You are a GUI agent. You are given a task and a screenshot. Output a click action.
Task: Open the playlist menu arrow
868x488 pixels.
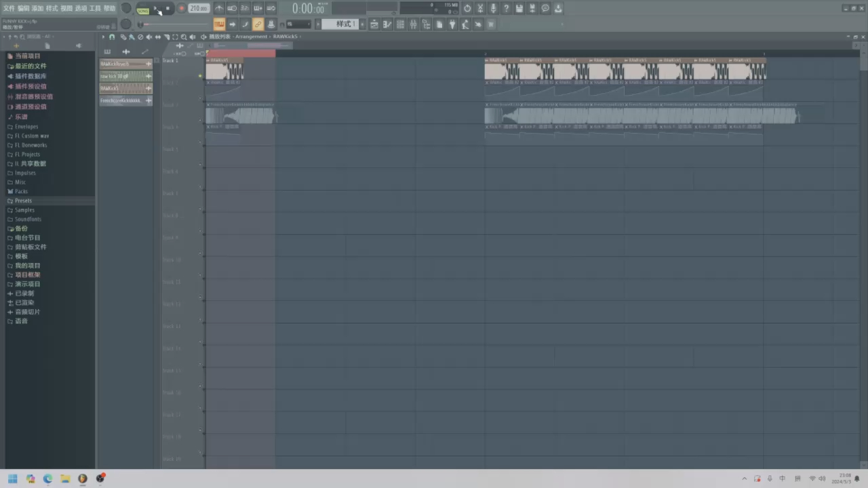[x=103, y=37]
